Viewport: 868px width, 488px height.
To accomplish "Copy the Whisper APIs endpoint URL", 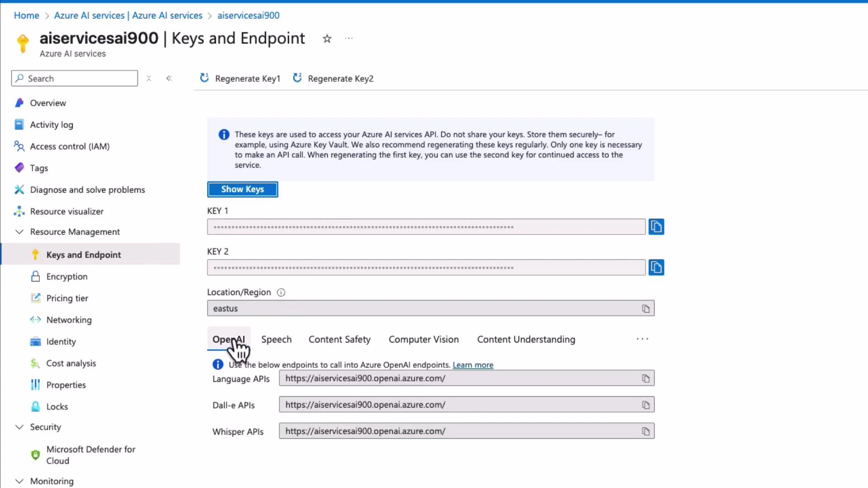I will (x=646, y=431).
